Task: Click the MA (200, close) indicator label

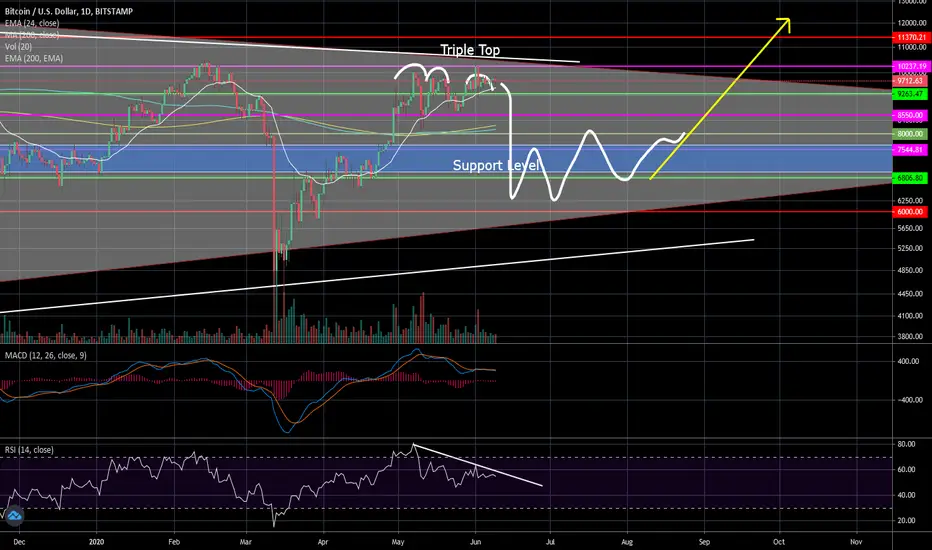Action: [x=32, y=35]
